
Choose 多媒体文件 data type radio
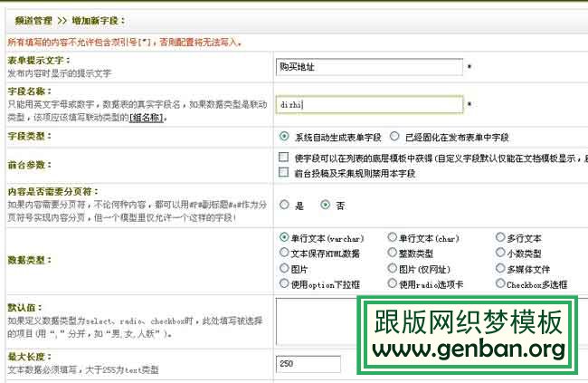500,268
